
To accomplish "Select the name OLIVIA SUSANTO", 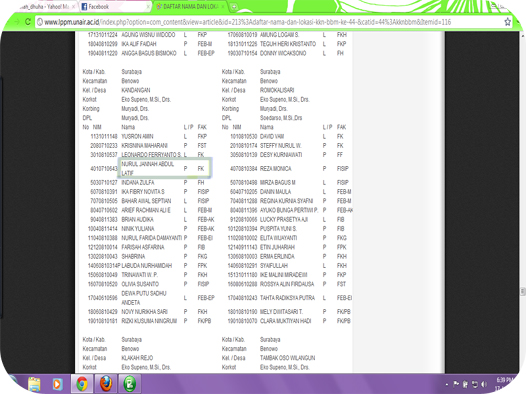I will tap(140, 284).
